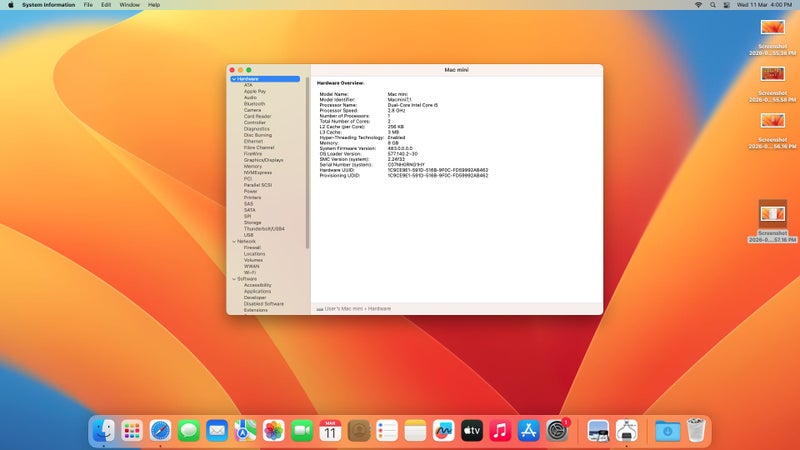
Task: Select Thunderbolt/USB4 in the sidebar
Action: 264,229
